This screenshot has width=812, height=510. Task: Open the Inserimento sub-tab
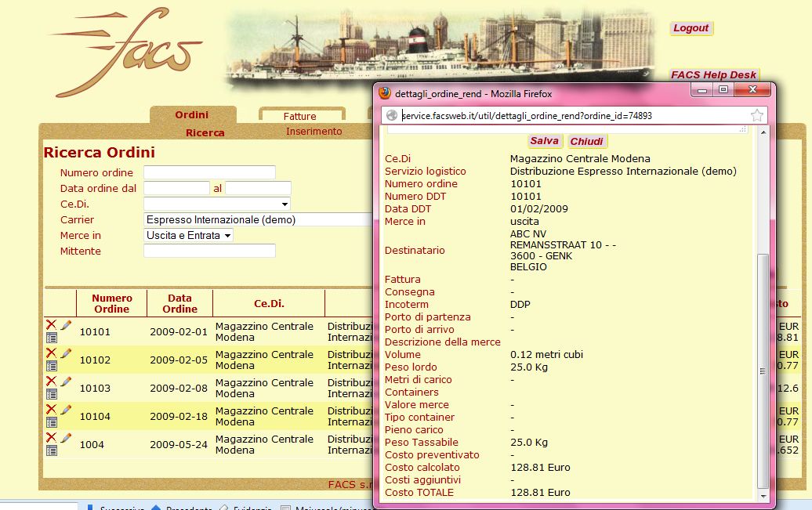[x=314, y=132]
